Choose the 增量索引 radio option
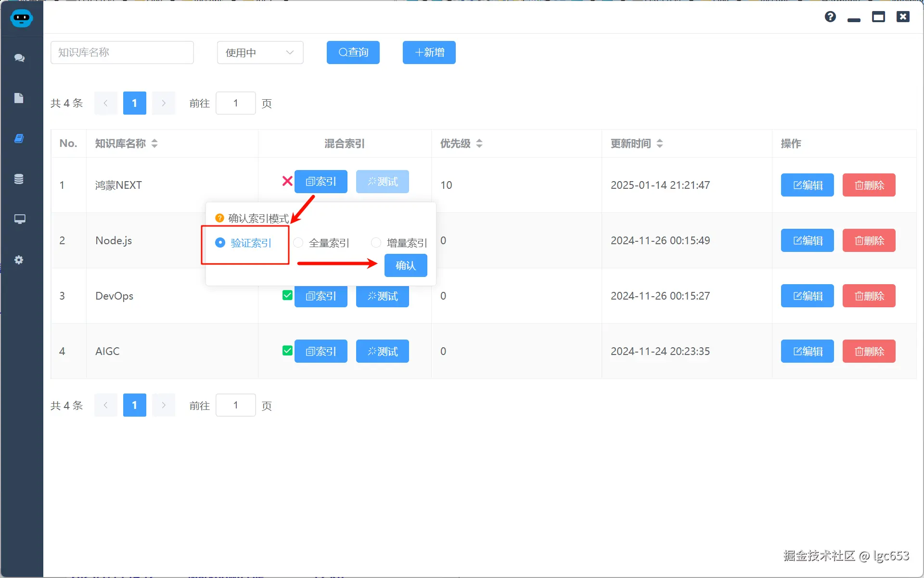The width and height of the screenshot is (924, 578). (376, 243)
